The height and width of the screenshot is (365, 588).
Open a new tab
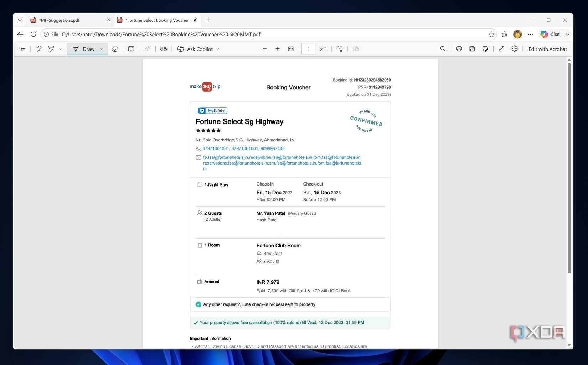[208, 20]
